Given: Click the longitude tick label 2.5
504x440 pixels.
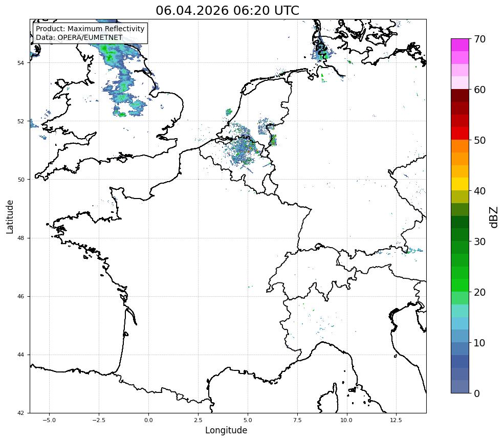Looking at the screenshot, I should pyautogui.click(x=198, y=420).
